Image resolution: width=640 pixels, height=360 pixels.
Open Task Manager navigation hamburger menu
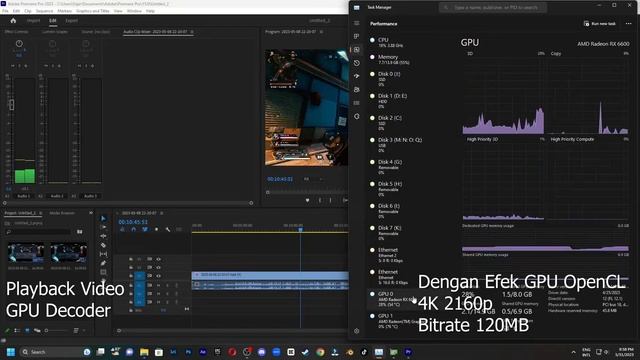click(x=357, y=23)
